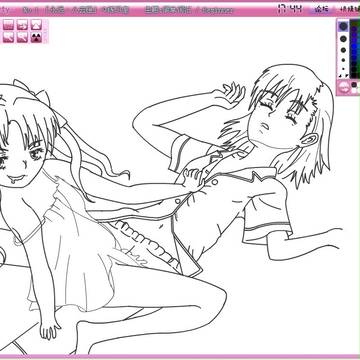The width and height of the screenshot is (360, 360).
Task: Click the upward-triangle tool icon
Action: 36,25
